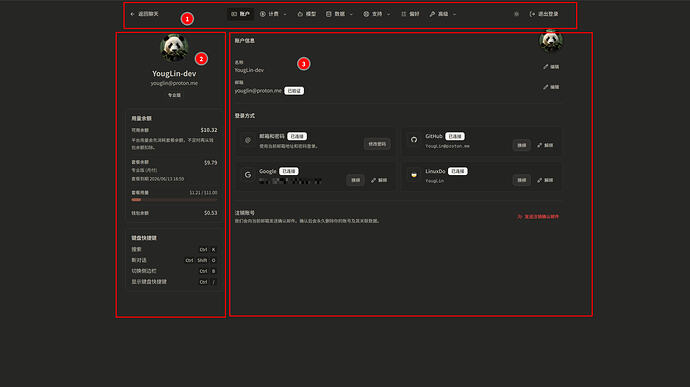Click the Ctrl B toggle sidebar shortcut row

(174, 271)
